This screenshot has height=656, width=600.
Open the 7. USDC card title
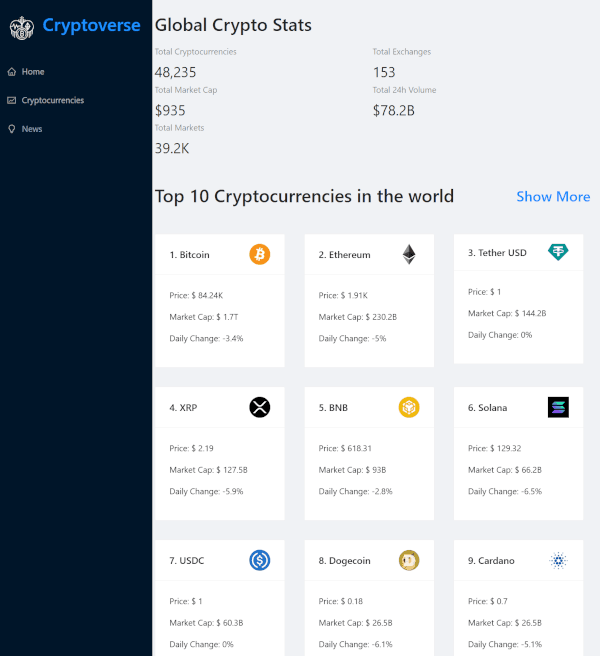coord(187,561)
